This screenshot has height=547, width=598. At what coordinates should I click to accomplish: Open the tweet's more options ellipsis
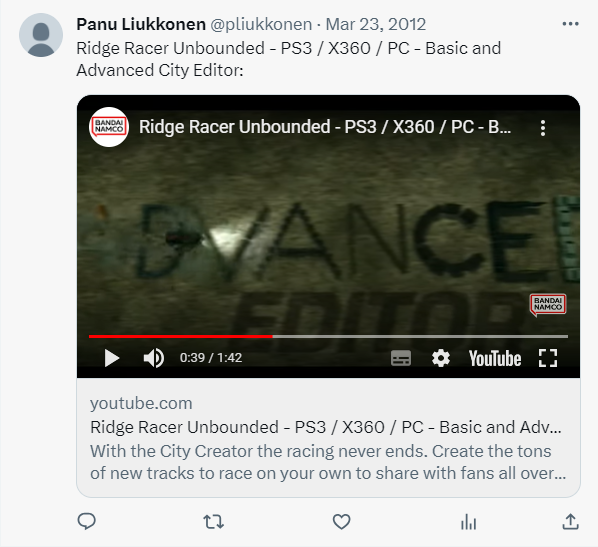(x=571, y=24)
